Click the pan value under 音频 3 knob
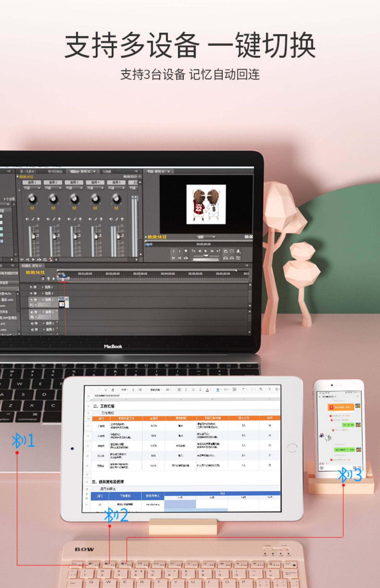The image size is (380, 588). (x=74, y=208)
